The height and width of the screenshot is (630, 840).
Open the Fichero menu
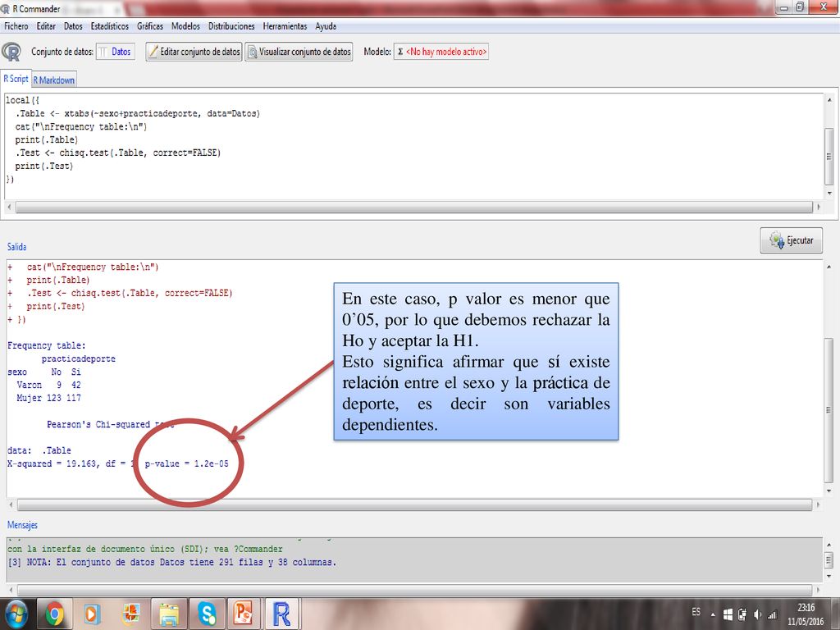pyautogui.click(x=16, y=25)
